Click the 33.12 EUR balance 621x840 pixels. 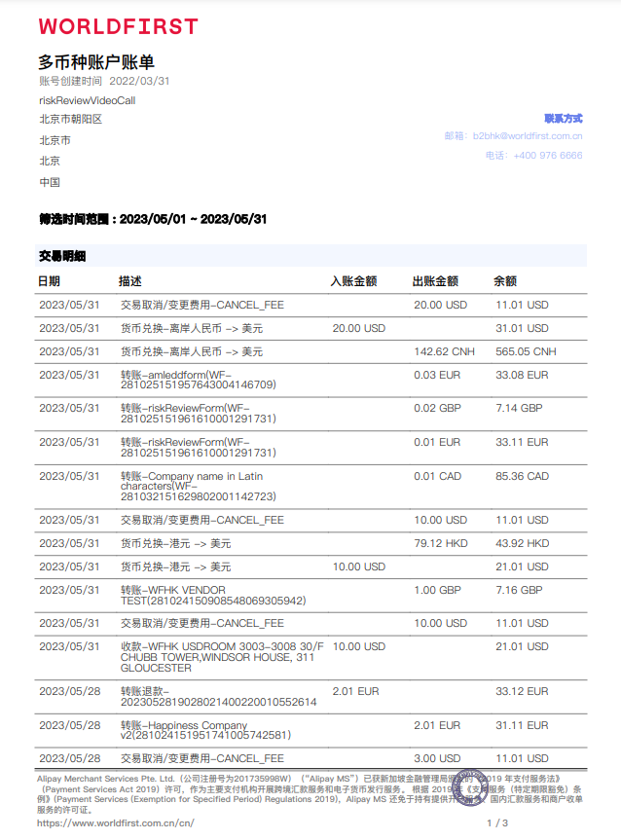tap(522, 692)
